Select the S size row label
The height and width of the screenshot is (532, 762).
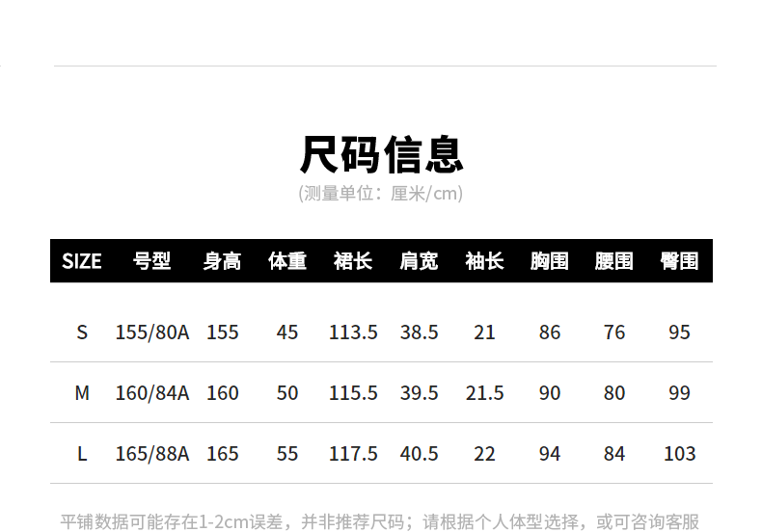82,332
